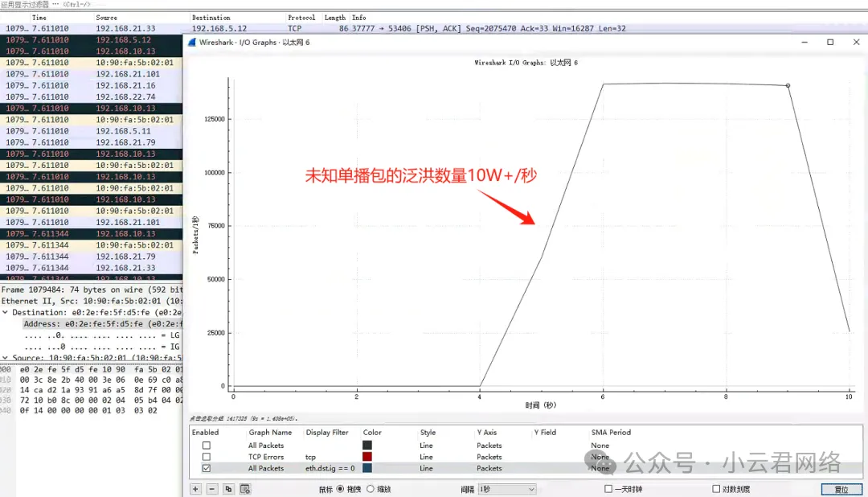Enable the first All Packets graph checkbox
This screenshot has height=497, width=868.
pyautogui.click(x=207, y=446)
